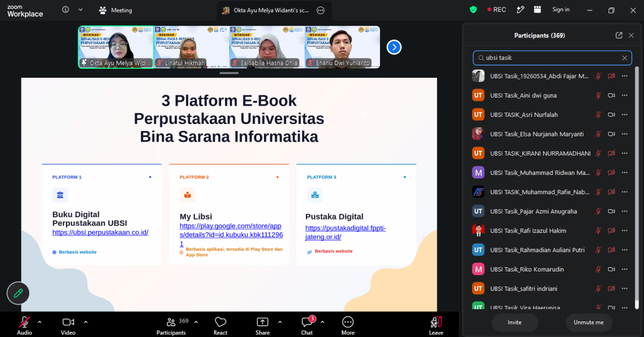Open more options for Aini dwi guna
The width and height of the screenshot is (644, 337).
[x=625, y=96]
